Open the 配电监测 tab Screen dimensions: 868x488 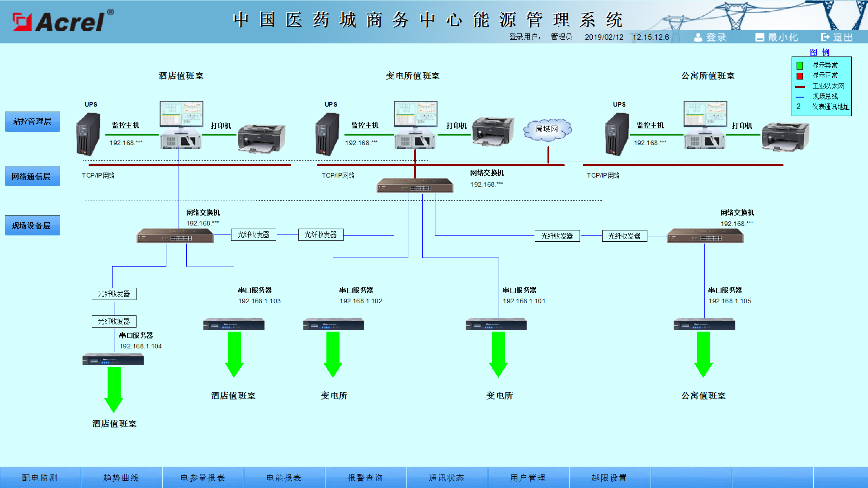[40, 478]
